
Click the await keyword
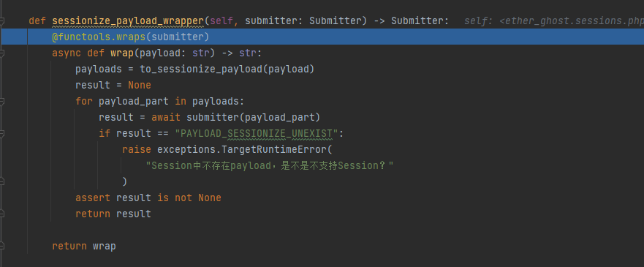(x=166, y=117)
